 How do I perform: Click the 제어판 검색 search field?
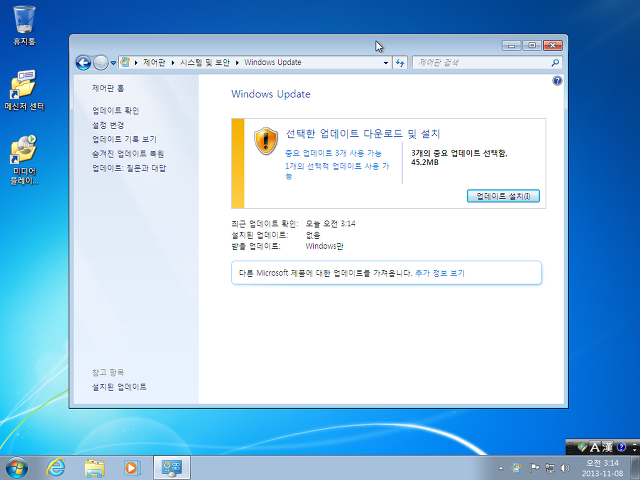482,63
